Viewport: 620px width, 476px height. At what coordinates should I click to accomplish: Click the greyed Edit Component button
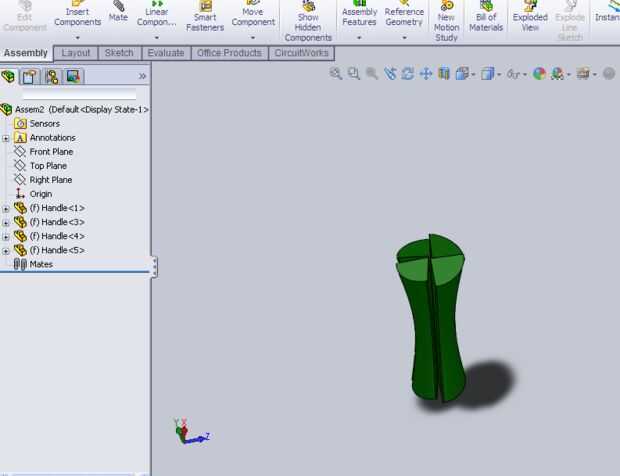click(x=25, y=17)
